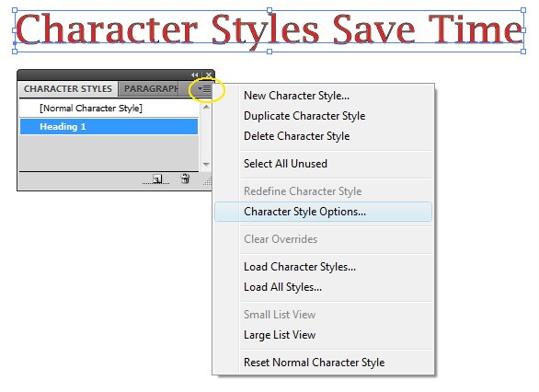Collapse panel with double-arrow icon

point(195,75)
